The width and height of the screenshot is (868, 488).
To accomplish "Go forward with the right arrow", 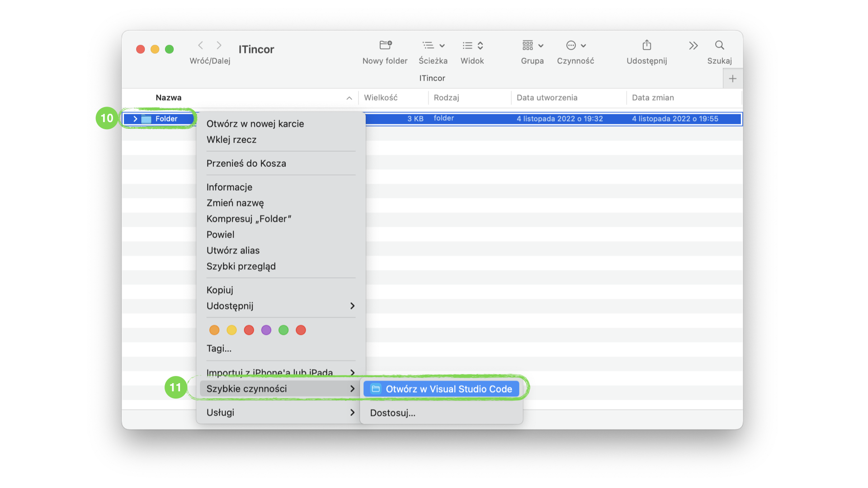I will tap(219, 45).
